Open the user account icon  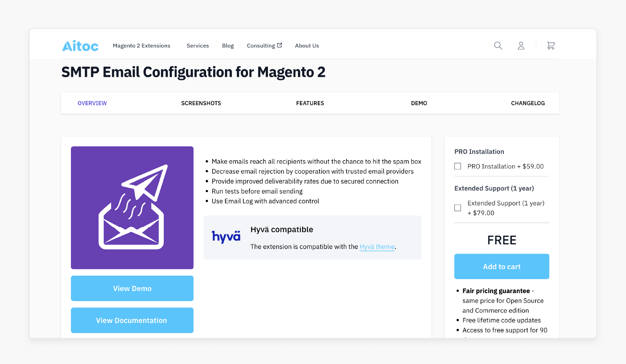click(x=521, y=45)
